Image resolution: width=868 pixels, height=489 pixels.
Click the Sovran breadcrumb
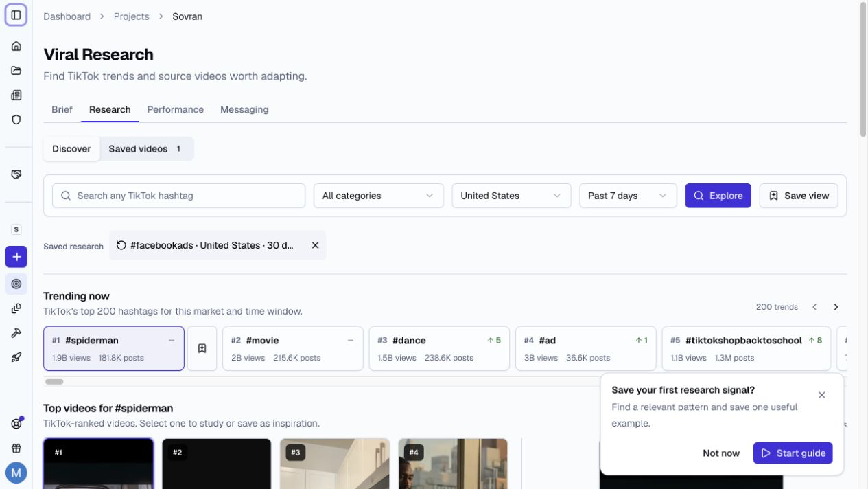point(187,16)
